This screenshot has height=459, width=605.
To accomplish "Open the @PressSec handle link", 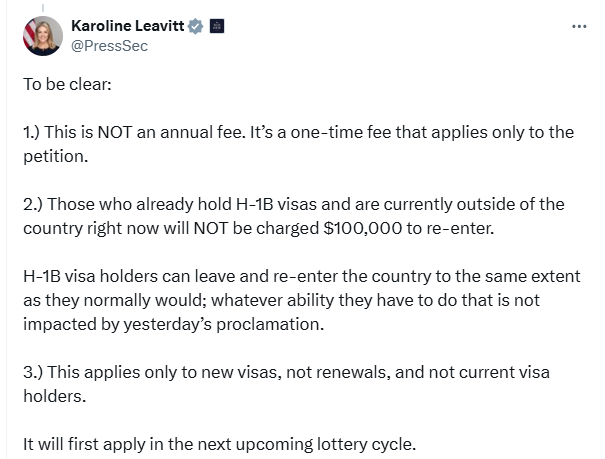I will (110, 46).
